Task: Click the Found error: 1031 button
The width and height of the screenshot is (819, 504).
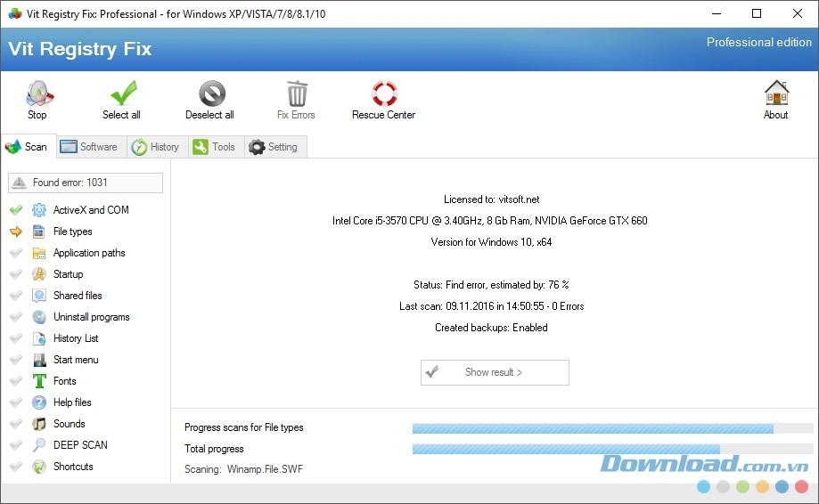Action: pyautogui.click(x=86, y=183)
